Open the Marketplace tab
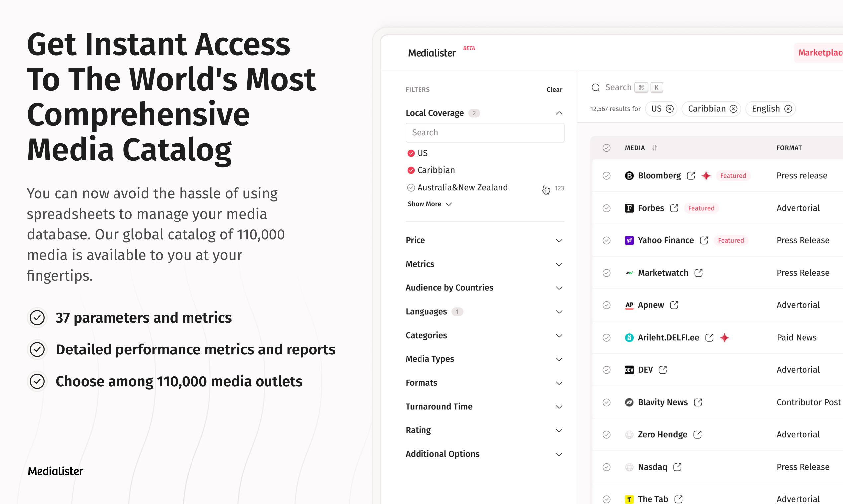This screenshot has width=843, height=504. coord(818,53)
